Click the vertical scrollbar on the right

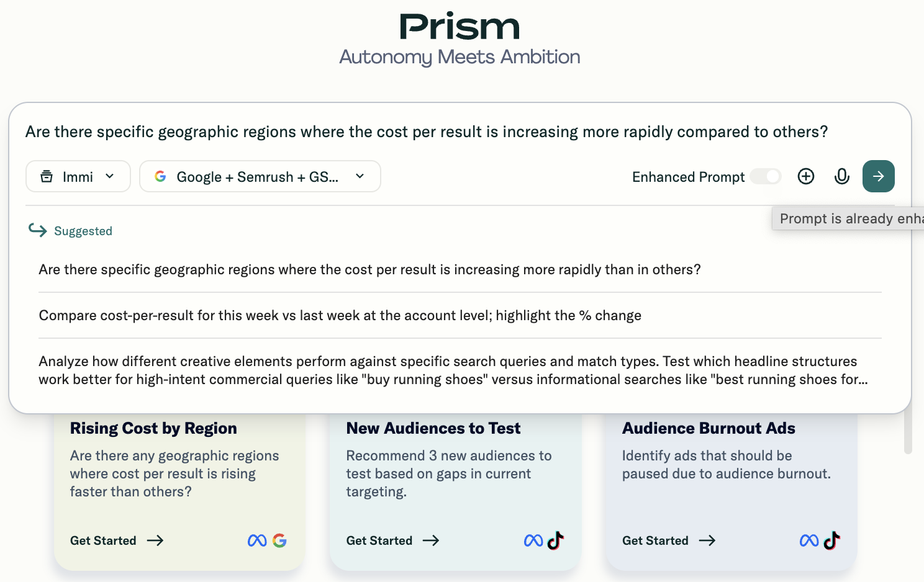[908, 433]
